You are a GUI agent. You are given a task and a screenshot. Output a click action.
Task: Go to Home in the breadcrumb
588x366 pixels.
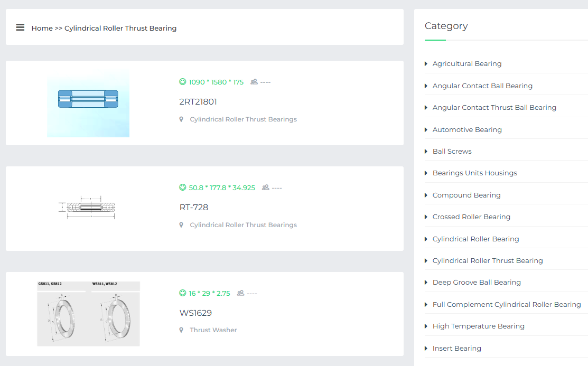coord(42,29)
